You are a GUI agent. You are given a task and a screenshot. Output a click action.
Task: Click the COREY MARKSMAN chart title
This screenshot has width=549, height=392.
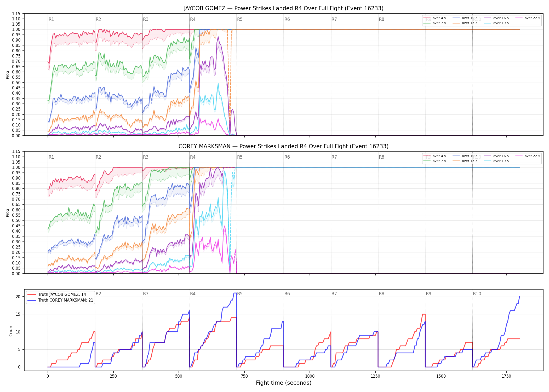(x=284, y=146)
